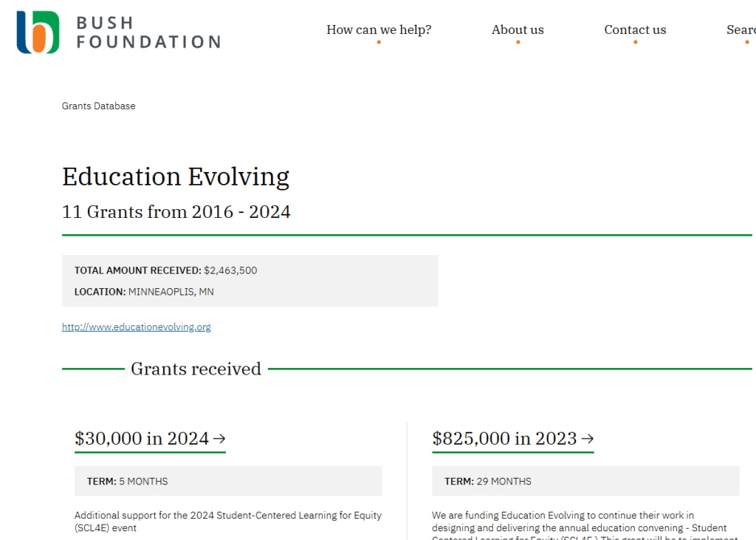Click the arrow icon after "$825,000 in 2023"
The width and height of the screenshot is (756, 540).
pyautogui.click(x=588, y=438)
